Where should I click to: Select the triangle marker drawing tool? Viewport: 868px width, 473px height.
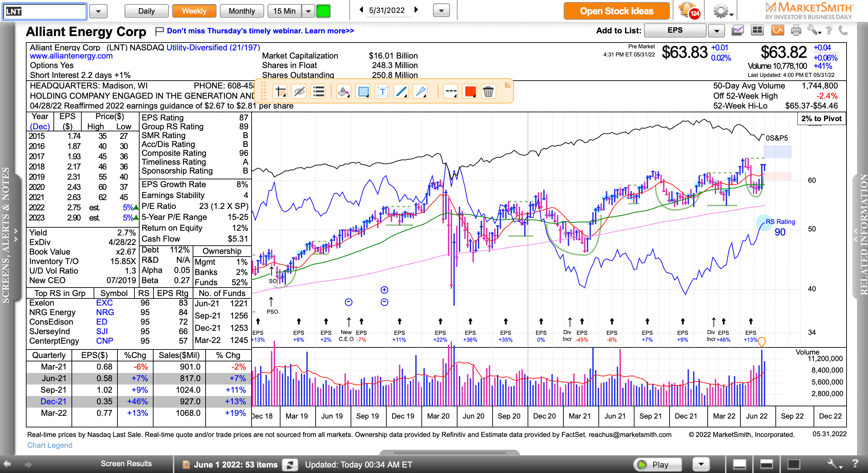[x=420, y=92]
